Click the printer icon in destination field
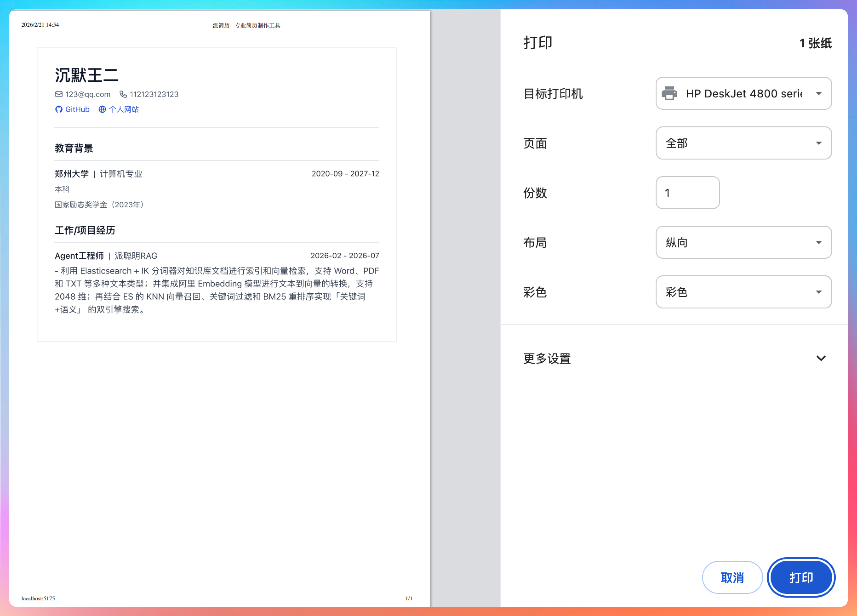The width and height of the screenshot is (857, 616). click(x=669, y=93)
